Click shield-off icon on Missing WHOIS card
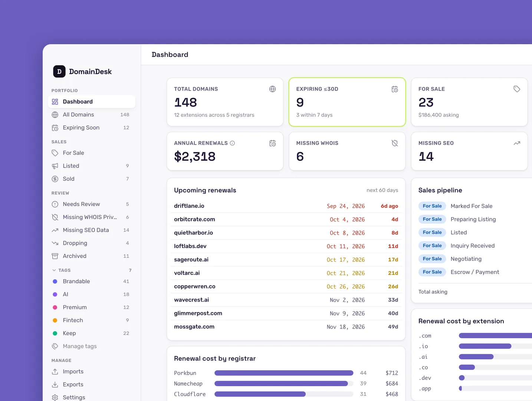Viewport: 532px width, 401px height. (395, 143)
